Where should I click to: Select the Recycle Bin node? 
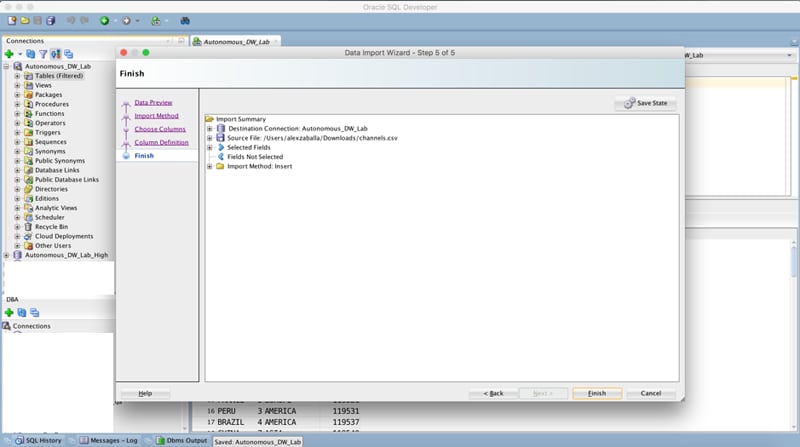[51, 227]
